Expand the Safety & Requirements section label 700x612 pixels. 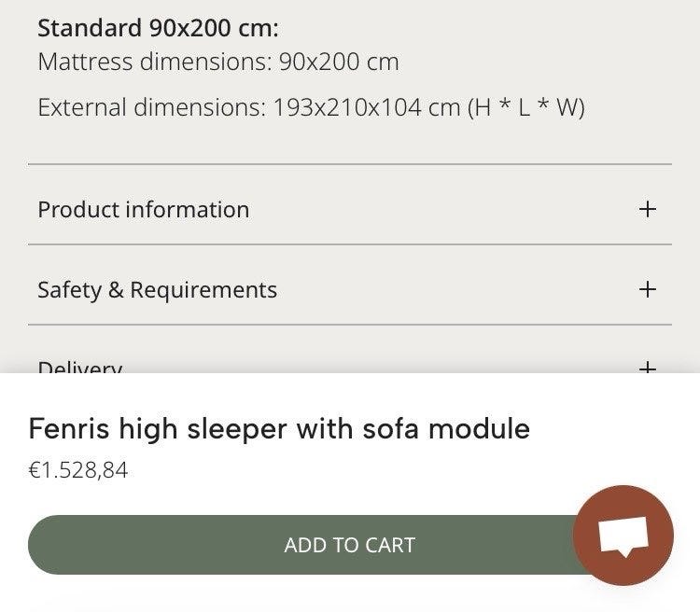[x=157, y=290]
